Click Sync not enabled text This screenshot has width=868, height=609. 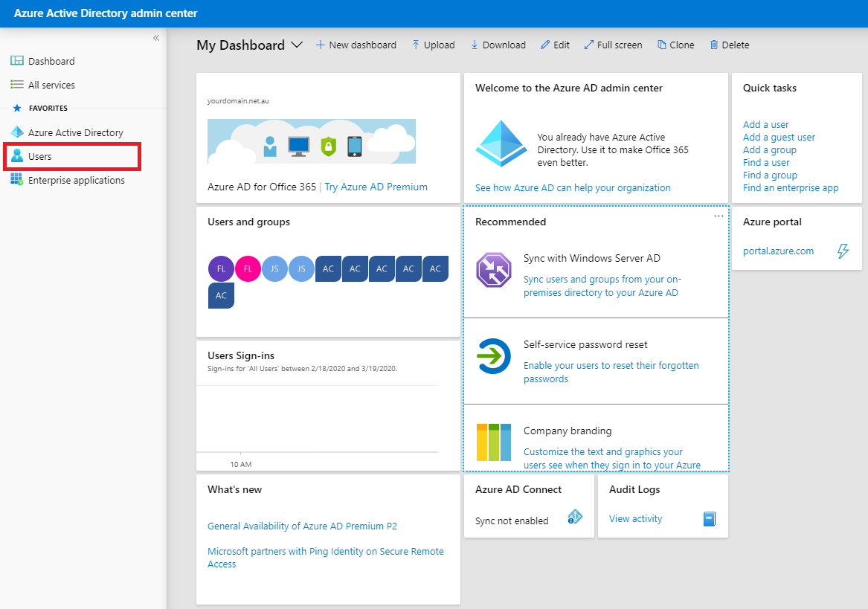point(512,521)
